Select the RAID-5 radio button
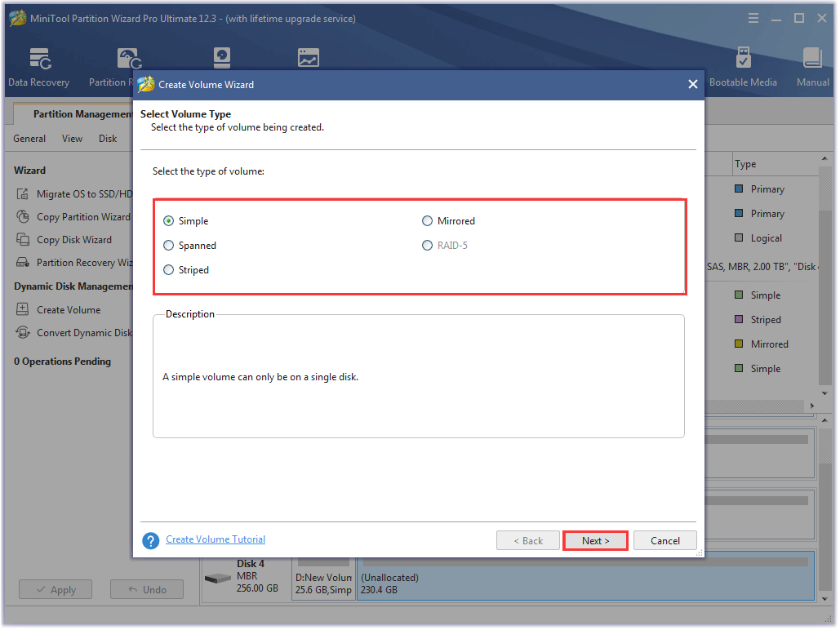This screenshot has width=840, height=630. [427, 246]
